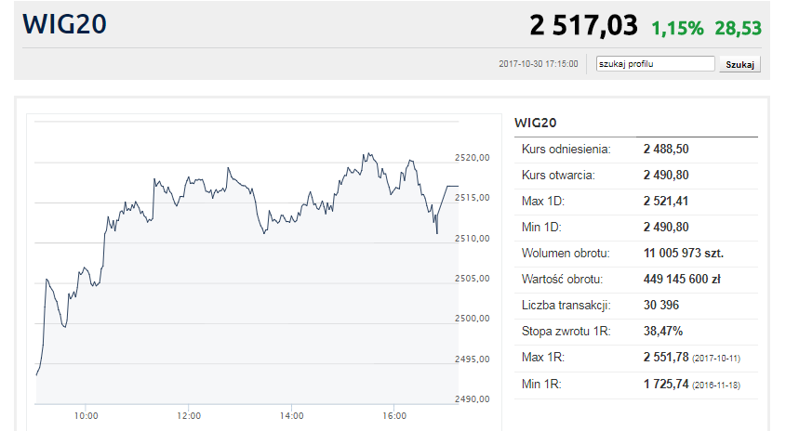Click the 'Liczba transakcji' row label
This screenshot has height=431, width=786.
click(x=566, y=305)
